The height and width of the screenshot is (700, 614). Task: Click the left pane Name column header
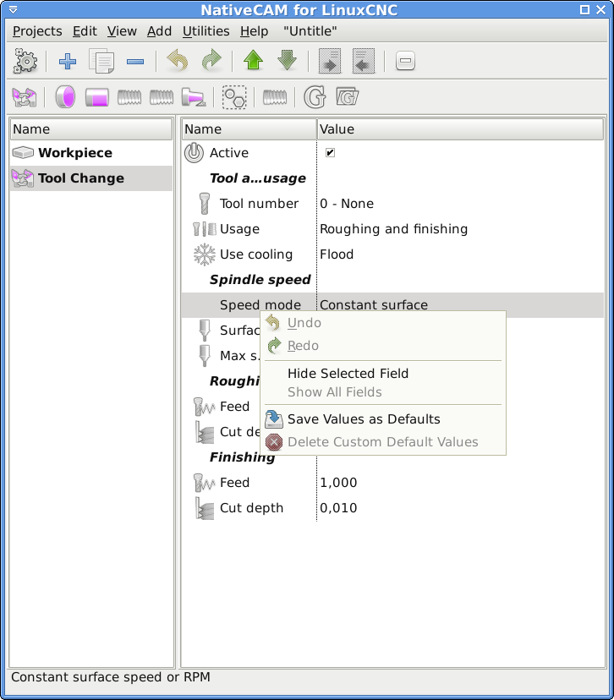(x=91, y=129)
